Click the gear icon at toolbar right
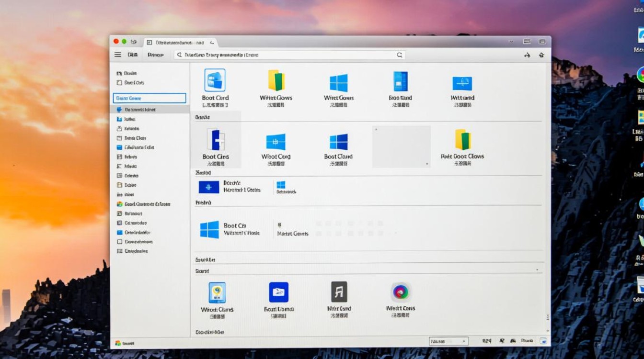The height and width of the screenshot is (359, 644). tap(541, 55)
